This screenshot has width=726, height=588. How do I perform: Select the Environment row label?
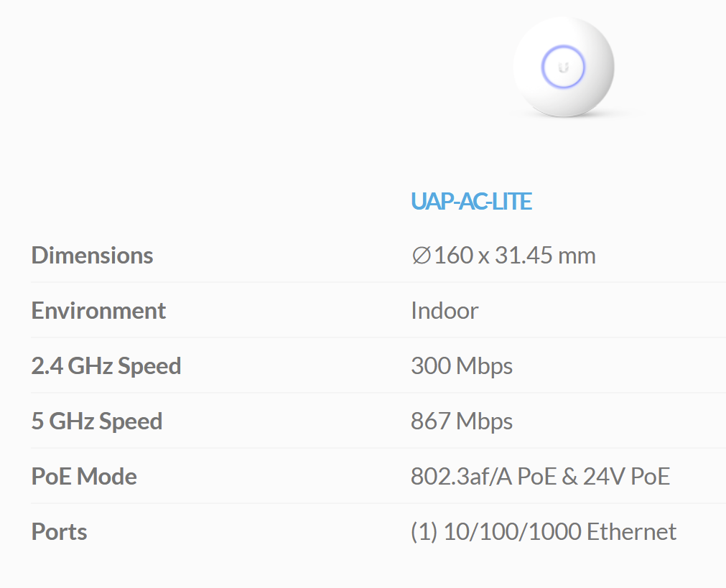point(98,310)
